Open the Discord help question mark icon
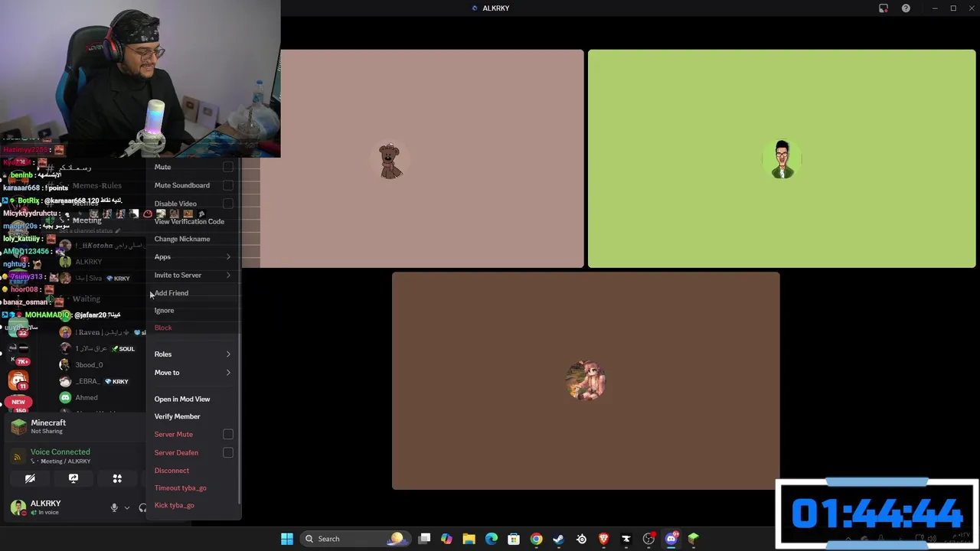Screen dimensions: 980x551 click(906, 8)
